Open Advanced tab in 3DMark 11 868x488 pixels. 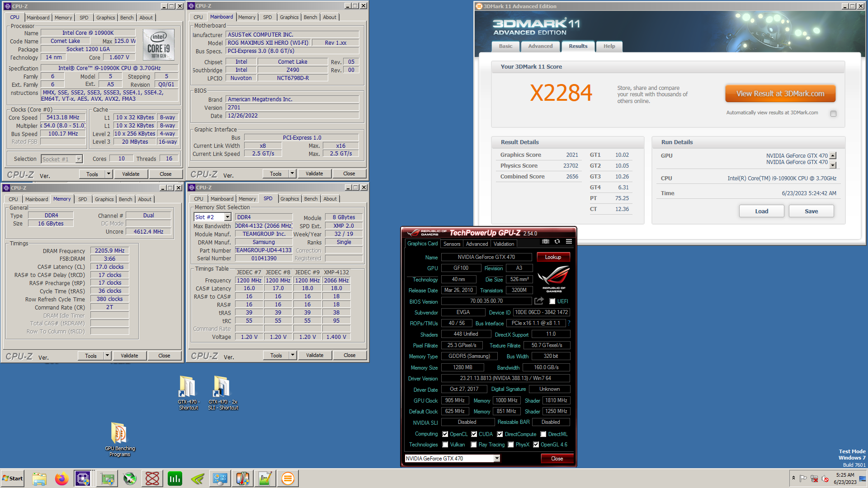tap(540, 46)
